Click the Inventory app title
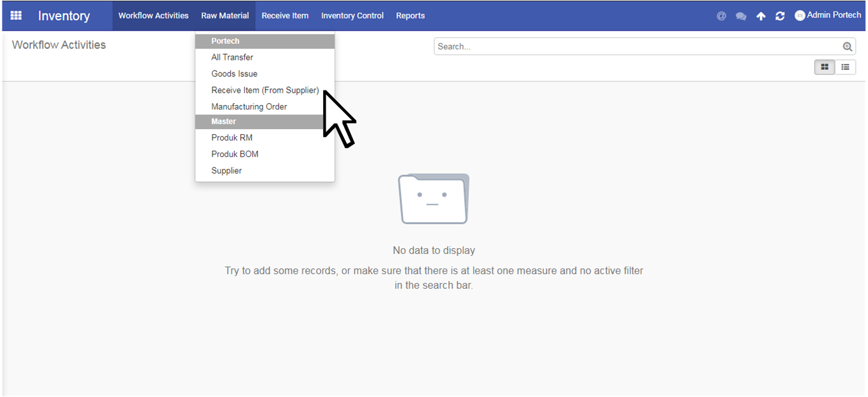Viewport: 868px width, 397px height. (x=64, y=16)
